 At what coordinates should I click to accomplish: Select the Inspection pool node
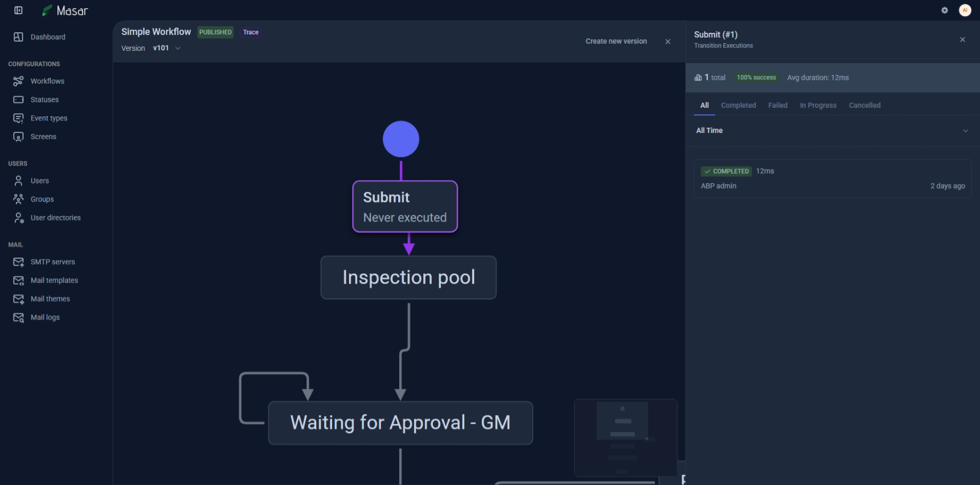tap(408, 278)
